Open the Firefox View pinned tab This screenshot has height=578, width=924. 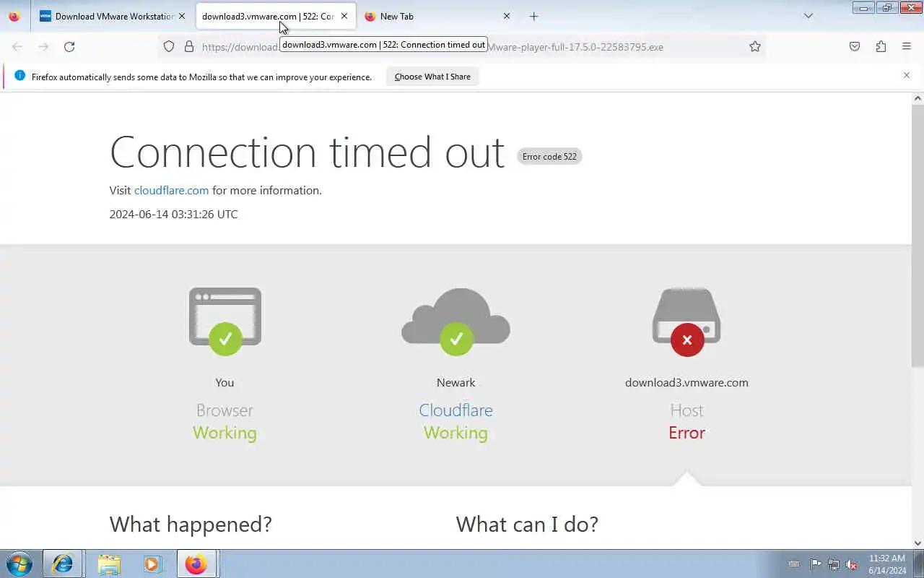[x=14, y=16]
